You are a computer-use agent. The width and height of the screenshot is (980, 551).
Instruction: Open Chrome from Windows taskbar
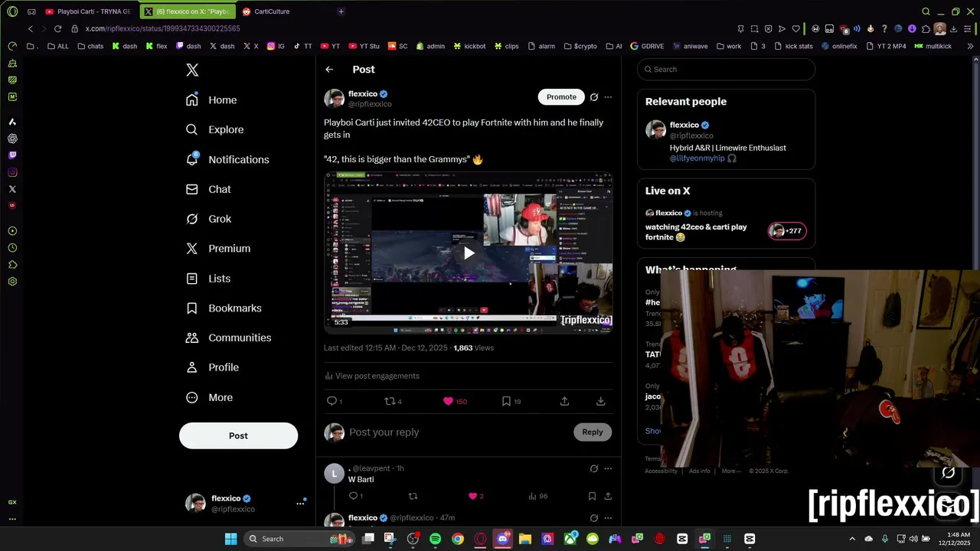[457, 539]
